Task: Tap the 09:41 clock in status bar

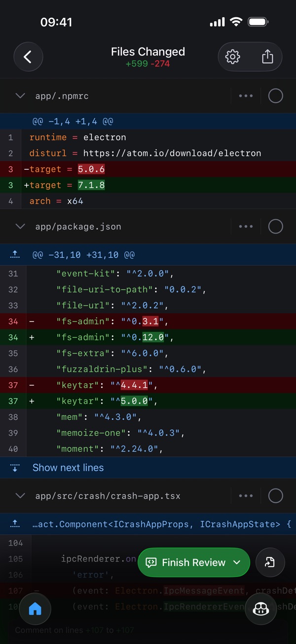Action: 56,22
